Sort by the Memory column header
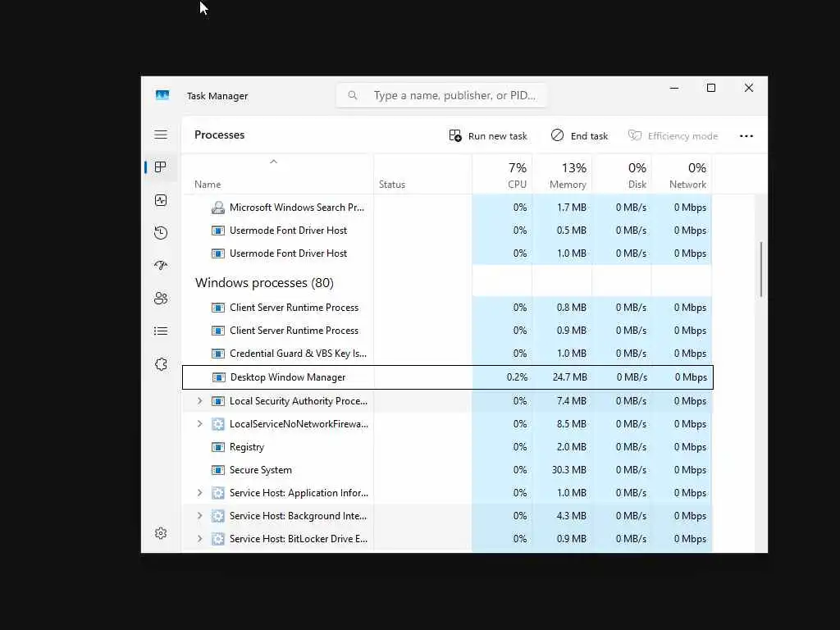Image resolution: width=840 pixels, height=630 pixels. coord(562,174)
